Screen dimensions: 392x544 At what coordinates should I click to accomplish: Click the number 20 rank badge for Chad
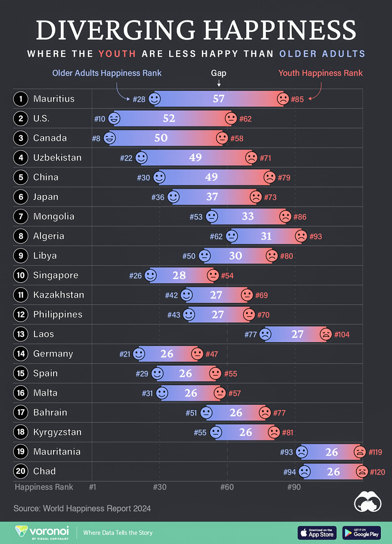[21, 471]
